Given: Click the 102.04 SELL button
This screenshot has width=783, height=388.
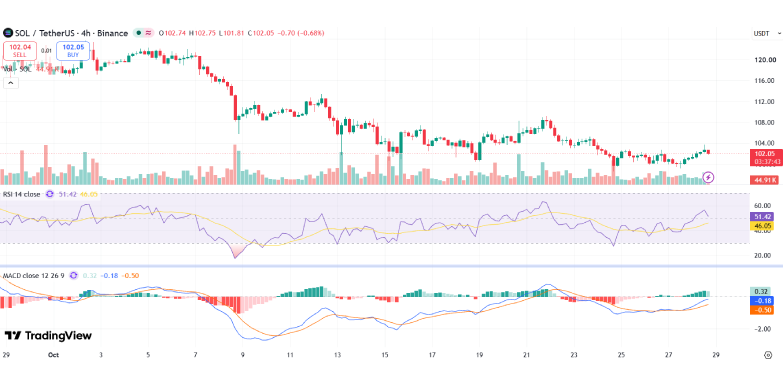Looking at the screenshot, I should (x=20, y=50).
